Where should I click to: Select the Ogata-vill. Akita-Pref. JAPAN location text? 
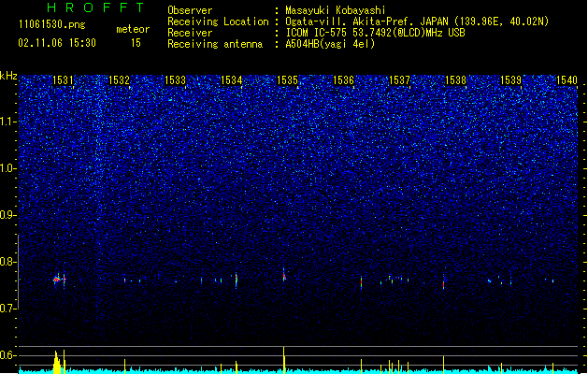pos(417,22)
